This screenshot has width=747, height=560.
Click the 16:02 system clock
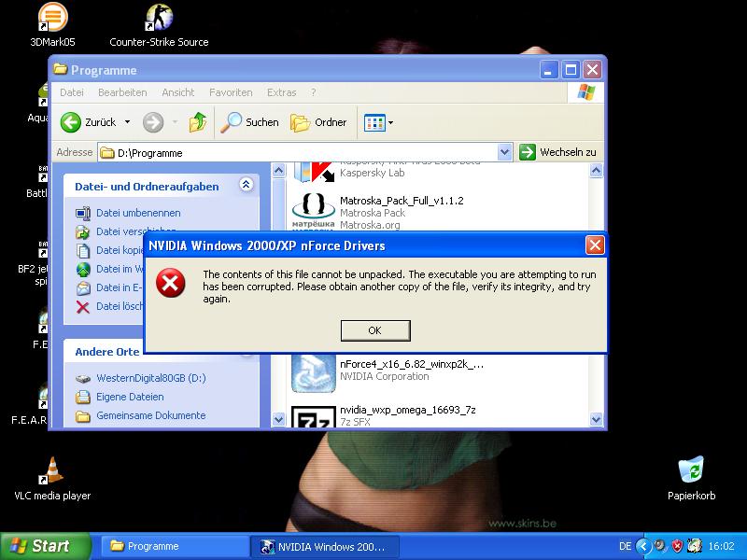click(x=721, y=546)
